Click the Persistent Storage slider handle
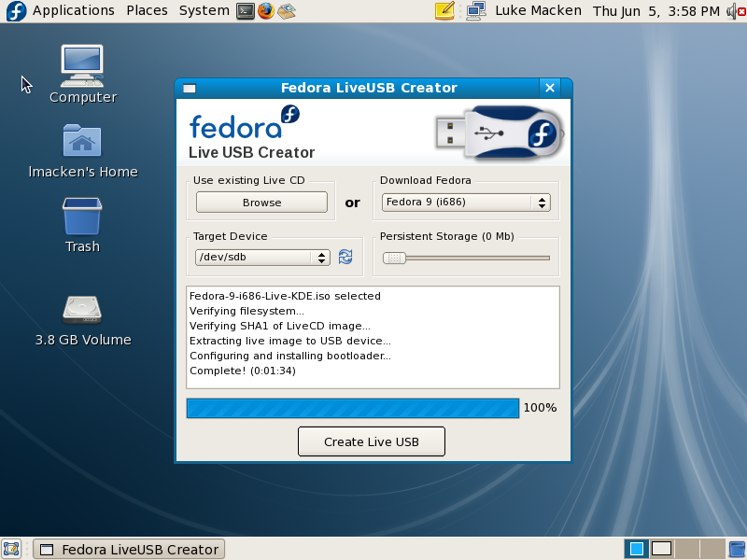 click(x=394, y=259)
